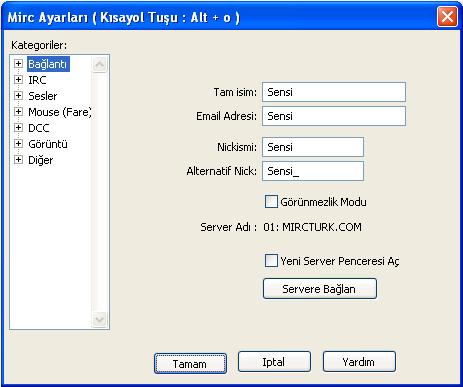
Task: Expand the IRC tree node
Action: click(18, 79)
